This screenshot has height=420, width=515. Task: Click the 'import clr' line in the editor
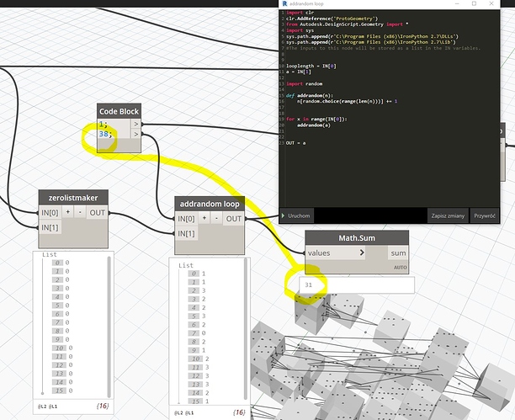tap(300, 13)
